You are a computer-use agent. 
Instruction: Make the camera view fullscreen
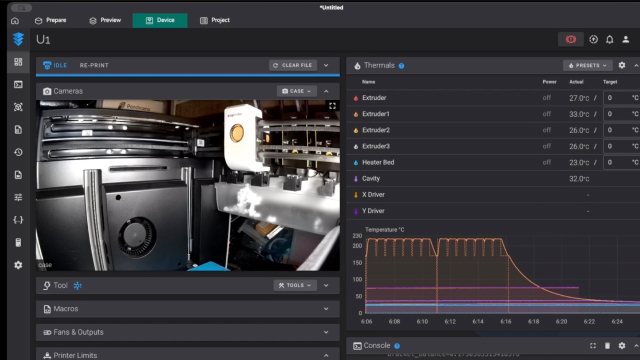332,106
